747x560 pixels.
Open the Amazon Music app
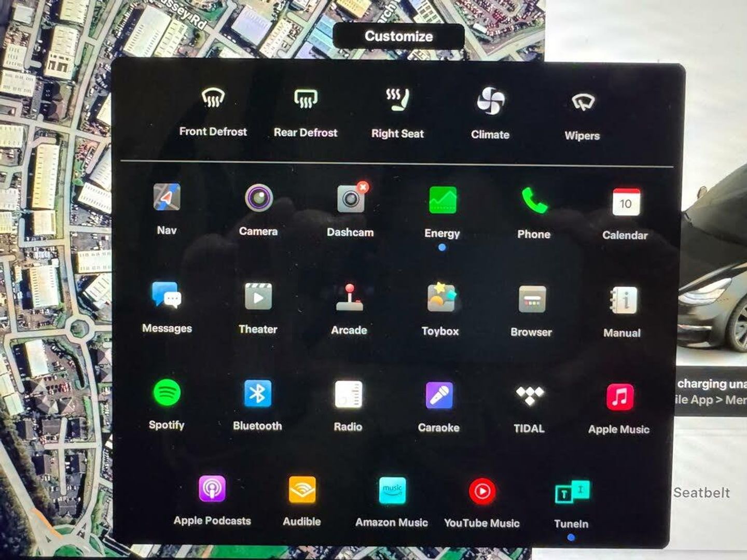click(x=392, y=502)
